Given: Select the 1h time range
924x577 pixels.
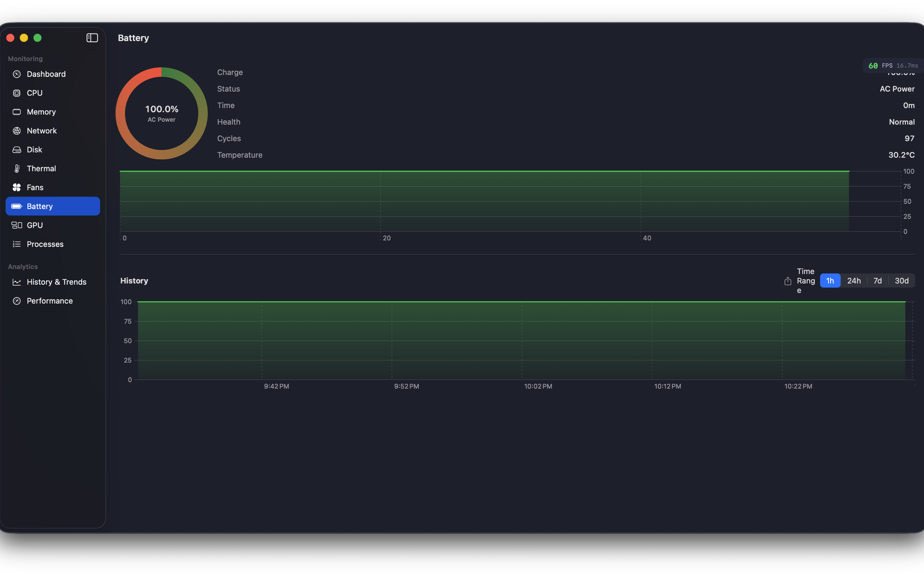Looking at the screenshot, I should click(x=830, y=281).
